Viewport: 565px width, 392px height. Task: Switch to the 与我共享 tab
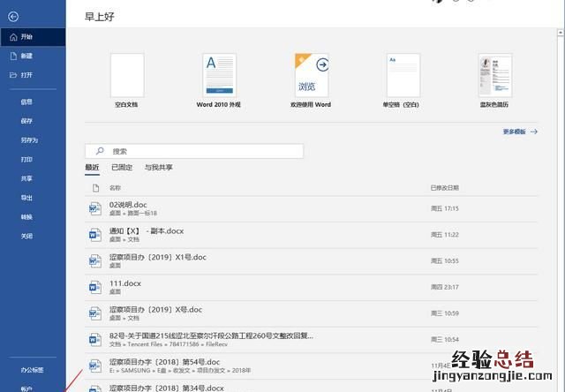pyautogui.click(x=159, y=167)
